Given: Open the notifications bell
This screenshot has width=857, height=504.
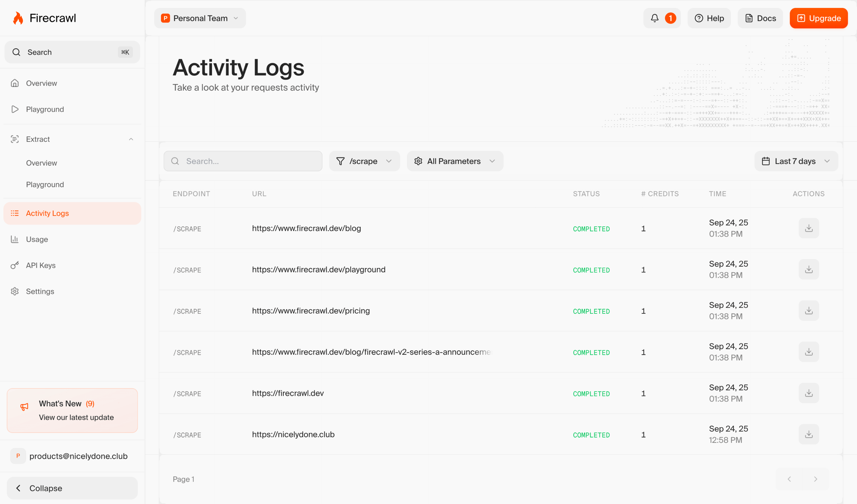Looking at the screenshot, I should click(x=654, y=18).
